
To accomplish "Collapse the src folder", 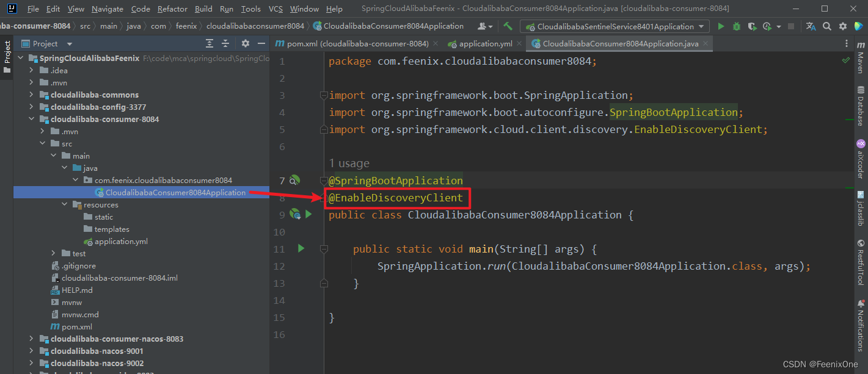I will [x=43, y=143].
